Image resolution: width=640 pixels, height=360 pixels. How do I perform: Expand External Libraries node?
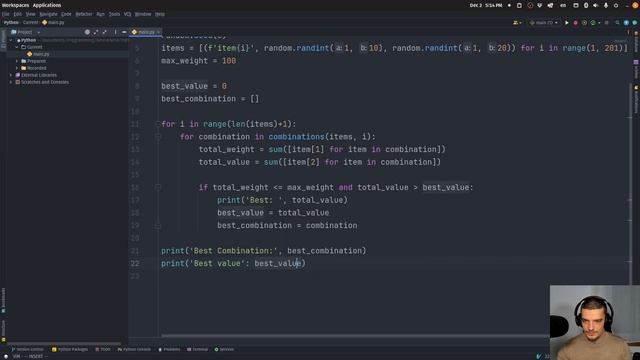coord(11,75)
